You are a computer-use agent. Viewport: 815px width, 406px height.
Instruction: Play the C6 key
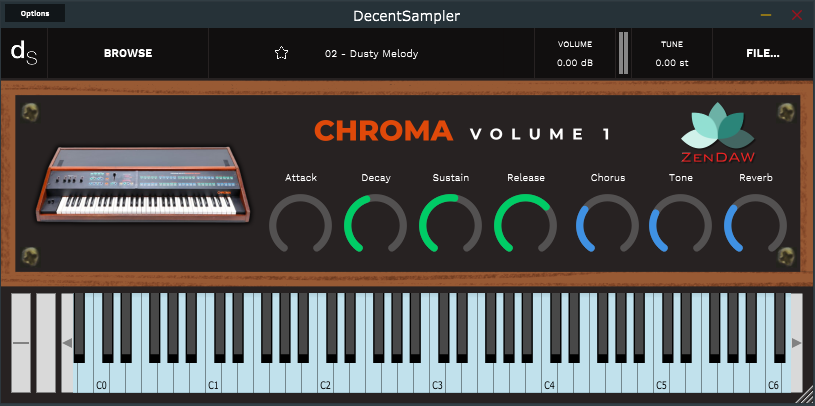pos(773,379)
